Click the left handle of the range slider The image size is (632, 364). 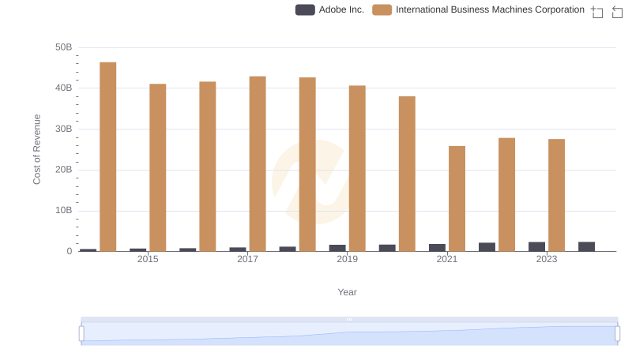[81, 334]
